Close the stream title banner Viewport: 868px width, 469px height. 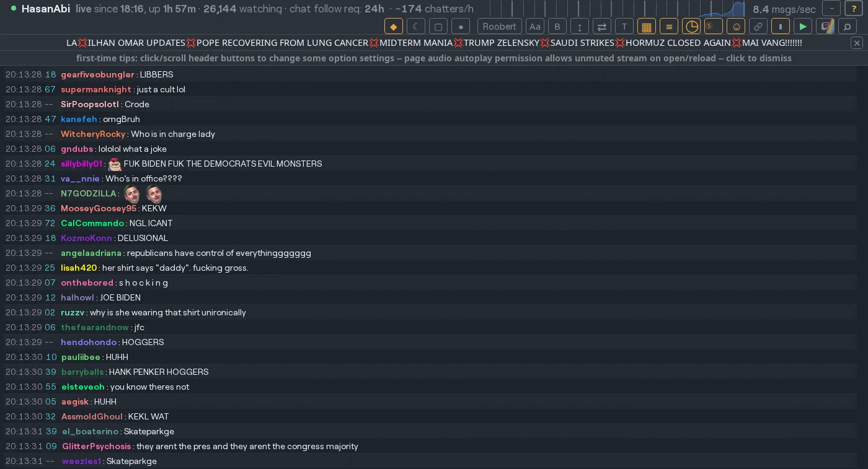(x=857, y=43)
